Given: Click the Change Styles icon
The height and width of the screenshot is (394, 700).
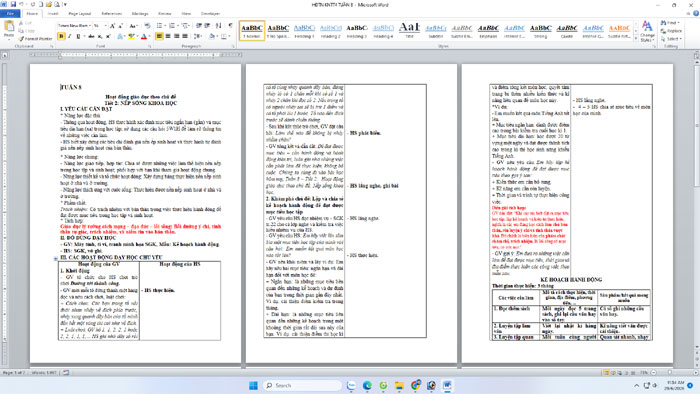Looking at the screenshot, I should coord(647,31).
